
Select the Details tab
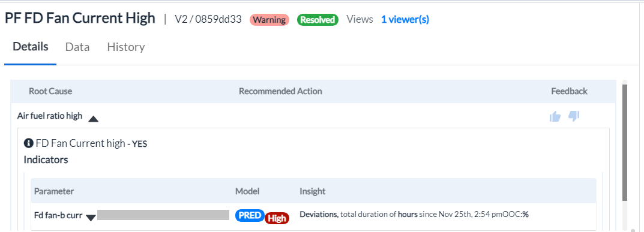tap(31, 46)
